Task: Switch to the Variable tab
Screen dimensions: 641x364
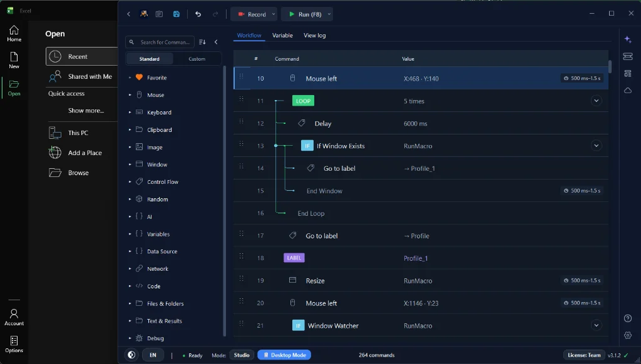Action: (282, 36)
